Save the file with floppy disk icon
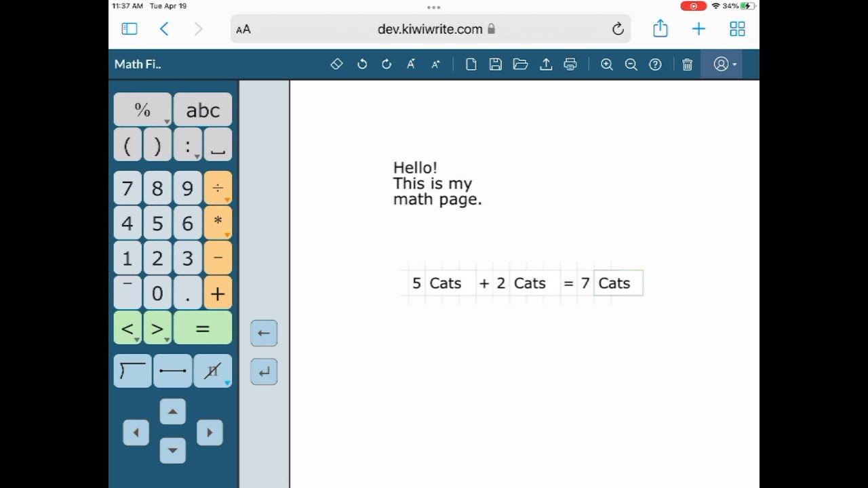This screenshot has width=868, height=488. pyautogui.click(x=496, y=64)
